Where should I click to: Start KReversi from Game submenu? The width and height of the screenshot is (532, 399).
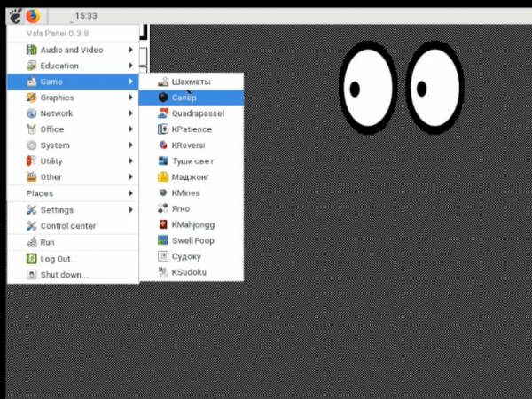click(x=191, y=145)
